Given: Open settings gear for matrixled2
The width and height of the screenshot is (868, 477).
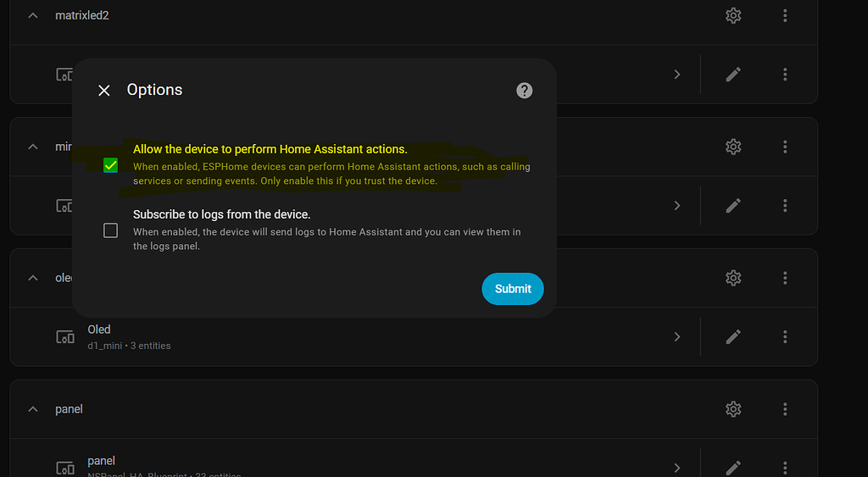Looking at the screenshot, I should (733, 15).
